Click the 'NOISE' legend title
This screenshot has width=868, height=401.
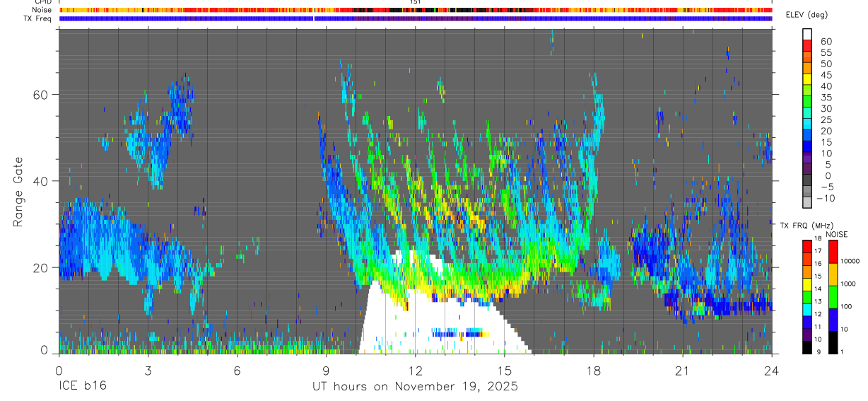(836, 234)
